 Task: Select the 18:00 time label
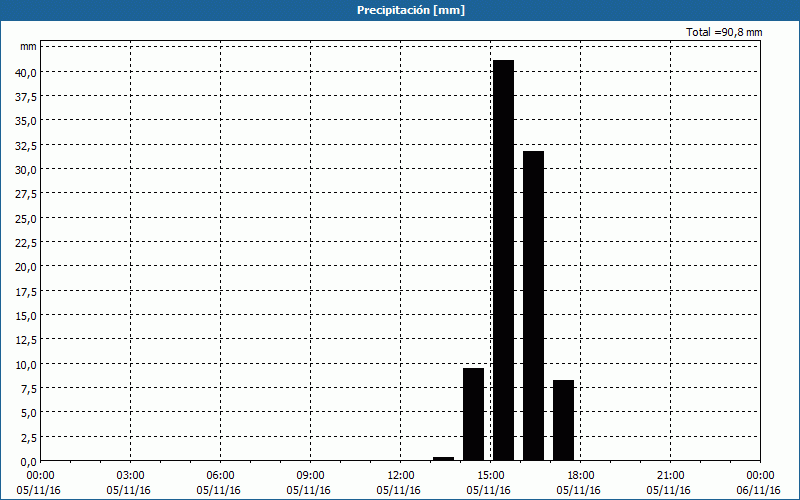[x=580, y=476]
